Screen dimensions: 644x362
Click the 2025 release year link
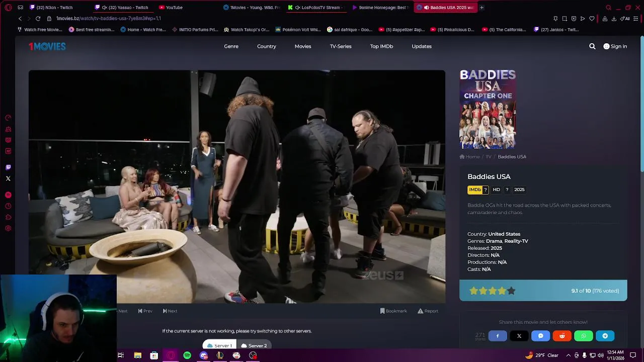tap(496, 248)
